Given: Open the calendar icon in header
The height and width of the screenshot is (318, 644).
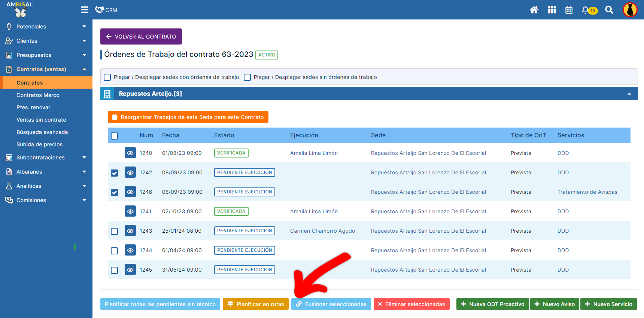Looking at the screenshot, I should [569, 10].
